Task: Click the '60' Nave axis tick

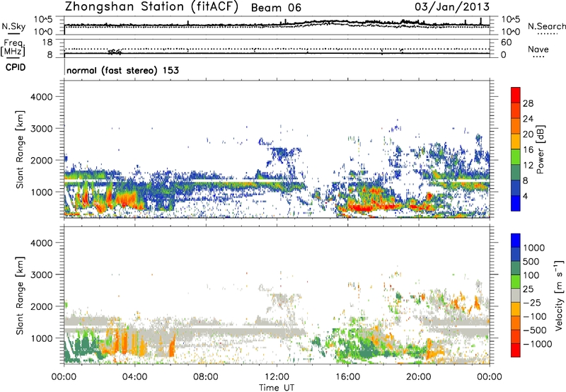Action: (x=506, y=42)
